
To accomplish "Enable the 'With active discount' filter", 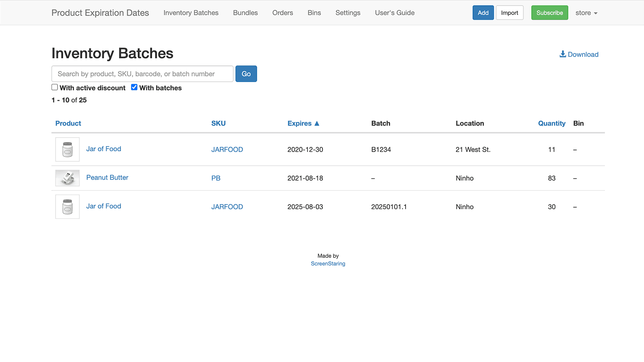I will click(x=54, y=87).
